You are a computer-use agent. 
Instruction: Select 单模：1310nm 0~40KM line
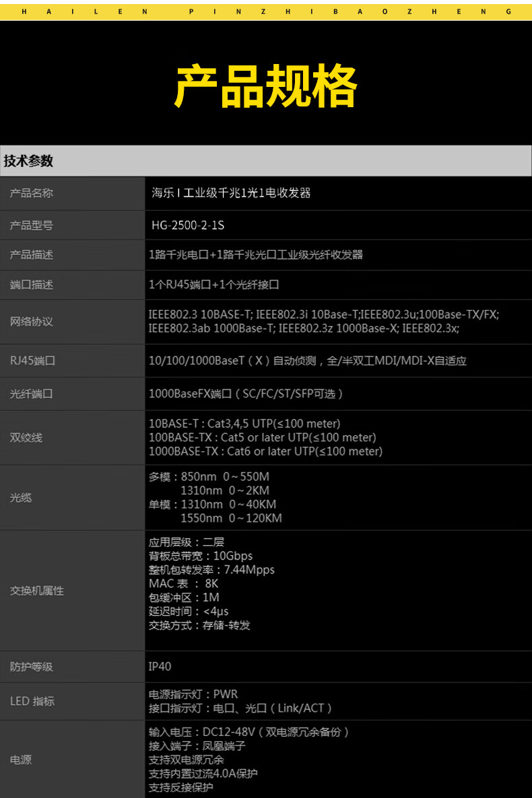point(213,504)
